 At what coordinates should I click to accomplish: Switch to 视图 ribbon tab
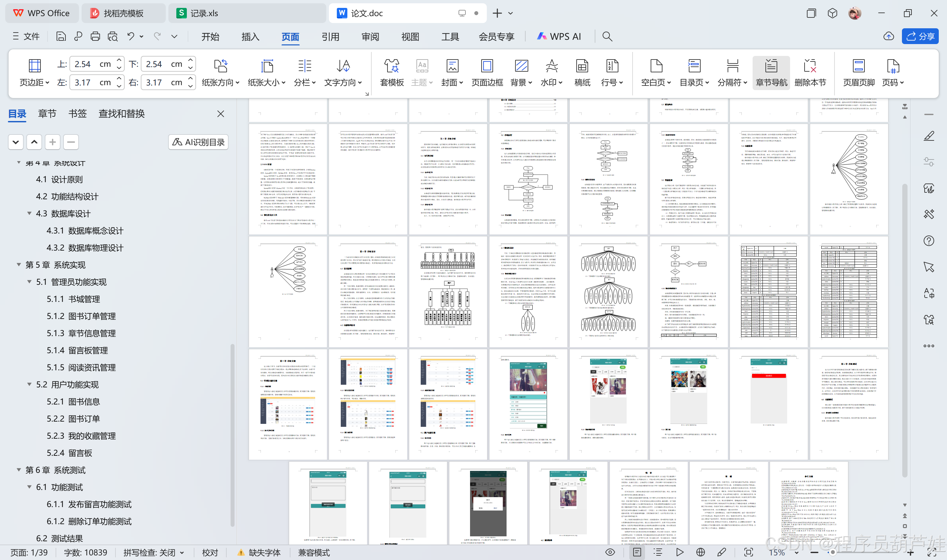(410, 37)
